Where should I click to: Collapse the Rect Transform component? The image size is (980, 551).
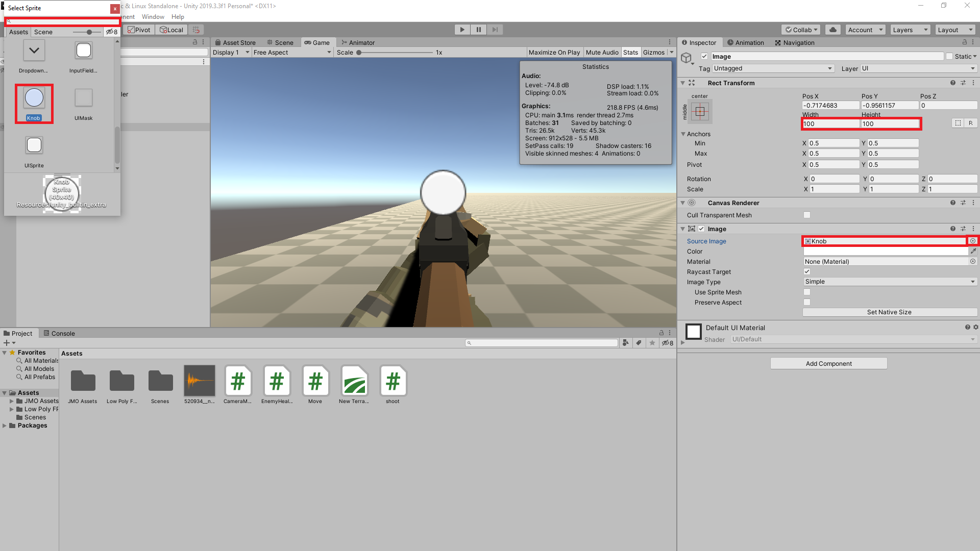[683, 83]
